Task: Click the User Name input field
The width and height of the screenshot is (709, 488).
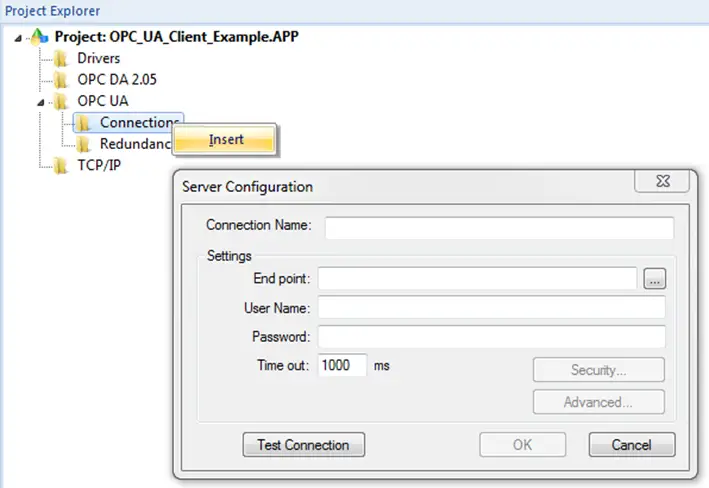Action: [492, 307]
